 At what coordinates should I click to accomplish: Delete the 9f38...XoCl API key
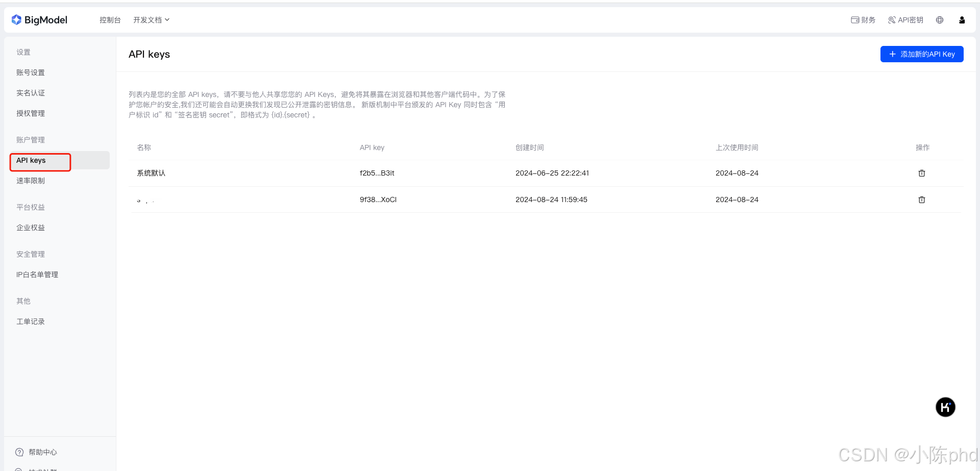[922, 200]
